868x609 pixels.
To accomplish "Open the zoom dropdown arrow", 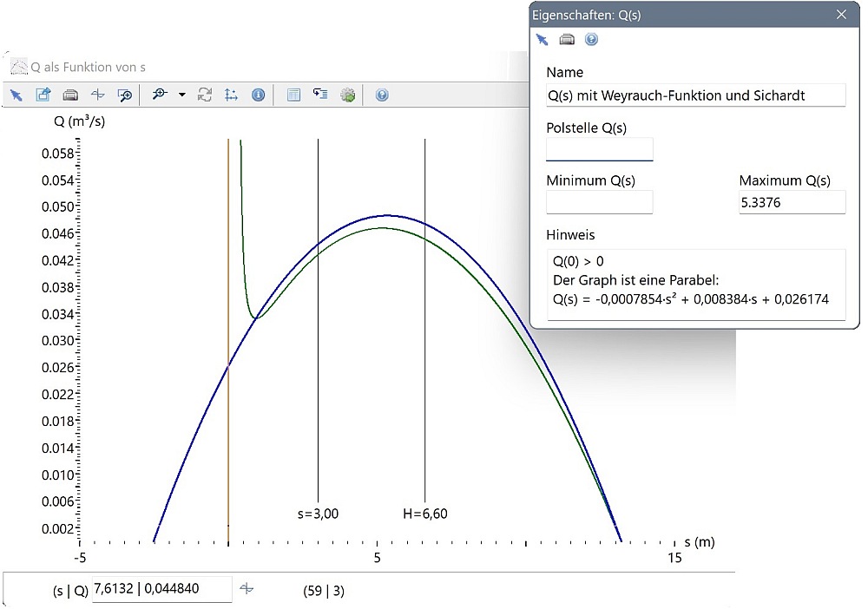I will pyautogui.click(x=181, y=95).
